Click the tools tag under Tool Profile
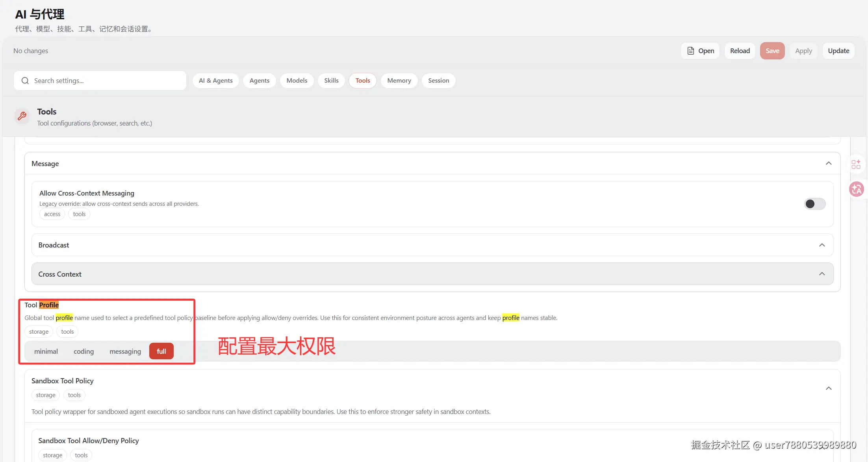This screenshot has height=462, width=868. 67,332
